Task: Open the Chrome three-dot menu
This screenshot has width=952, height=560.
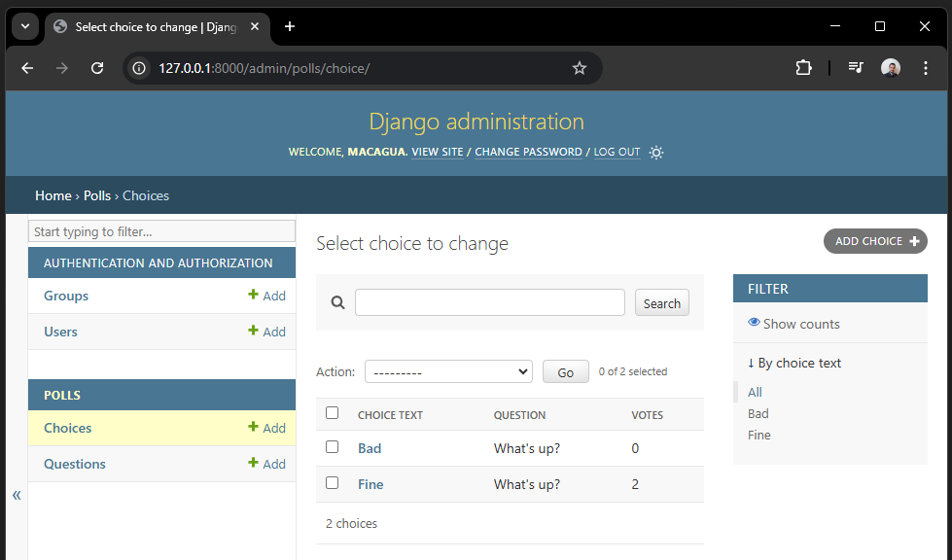Action: [926, 68]
